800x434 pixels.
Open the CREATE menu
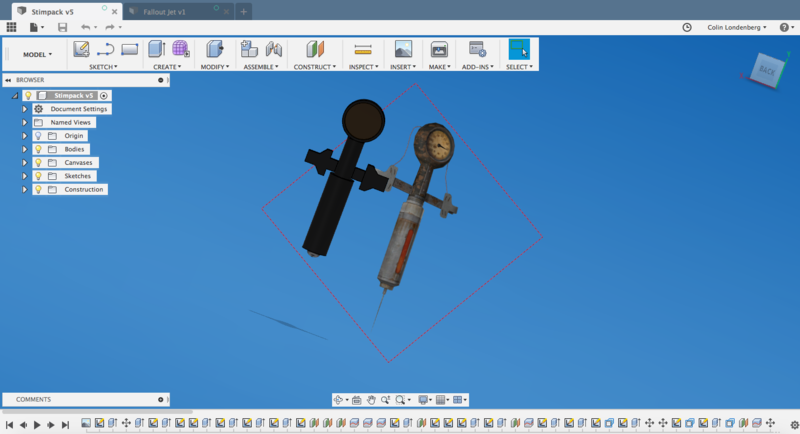pyautogui.click(x=167, y=67)
